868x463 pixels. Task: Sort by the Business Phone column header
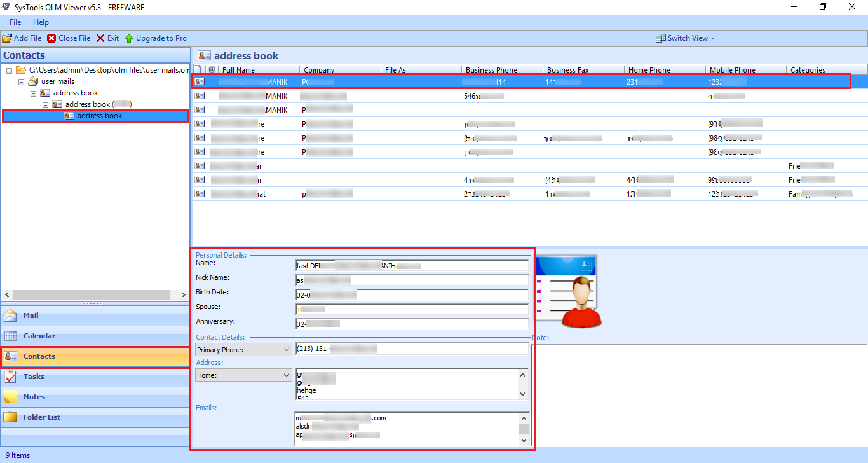pos(503,70)
